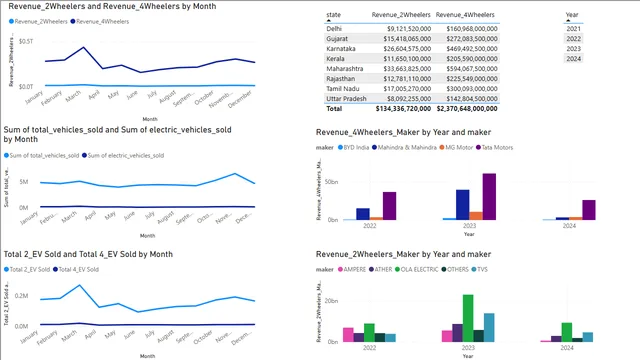Image resolution: width=640 pixels, height=360 pixels.
Task: Click the Year slicer header
Action: pyautogui.click(x=572, y=15)
